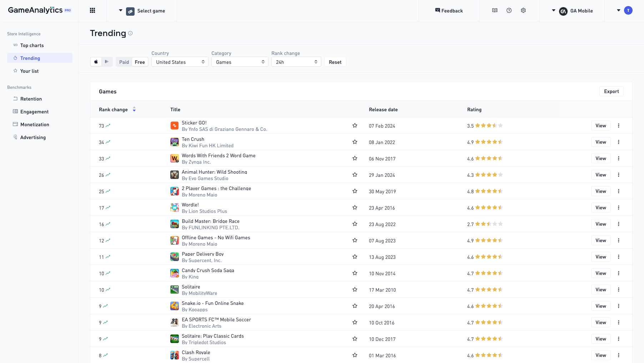Click the Feedback button
Image resolution: width=644 pixels, height=363 pixels.
tap(449, 11)
